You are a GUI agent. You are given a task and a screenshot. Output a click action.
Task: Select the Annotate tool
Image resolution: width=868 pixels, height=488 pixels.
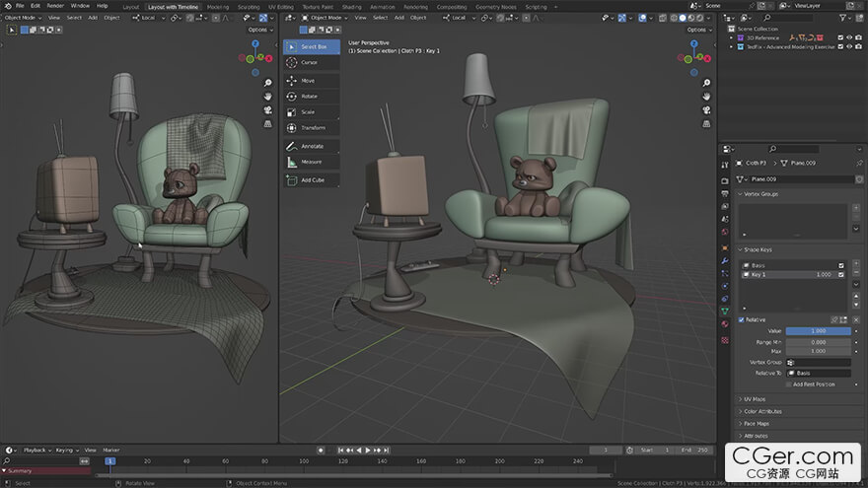click(312, 146)
